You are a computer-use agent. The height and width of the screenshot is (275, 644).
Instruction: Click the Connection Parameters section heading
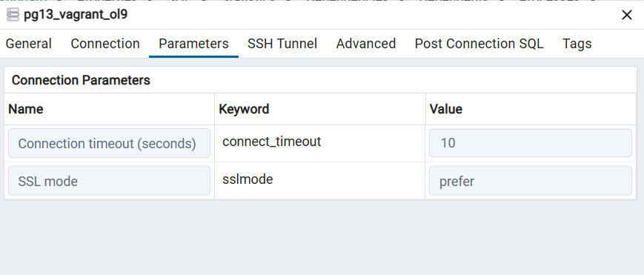pyautogui.click(x=81, y=80)
